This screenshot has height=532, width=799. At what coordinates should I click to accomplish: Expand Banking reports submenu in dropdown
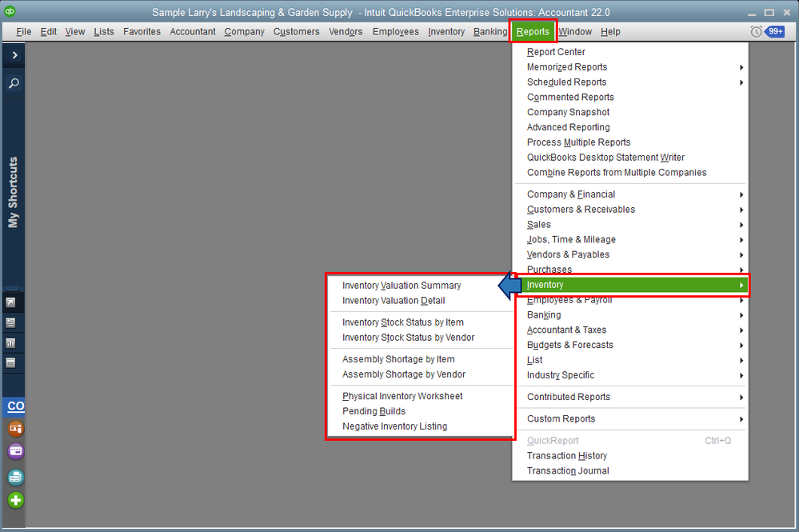pyautogui.click(x=630, y=315)
